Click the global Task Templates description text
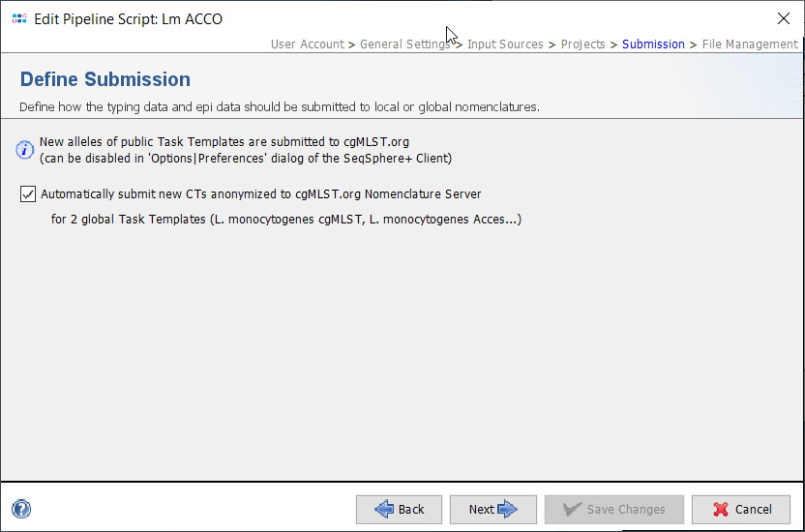This screenshot has width=805, height=532. coord(286,220)
